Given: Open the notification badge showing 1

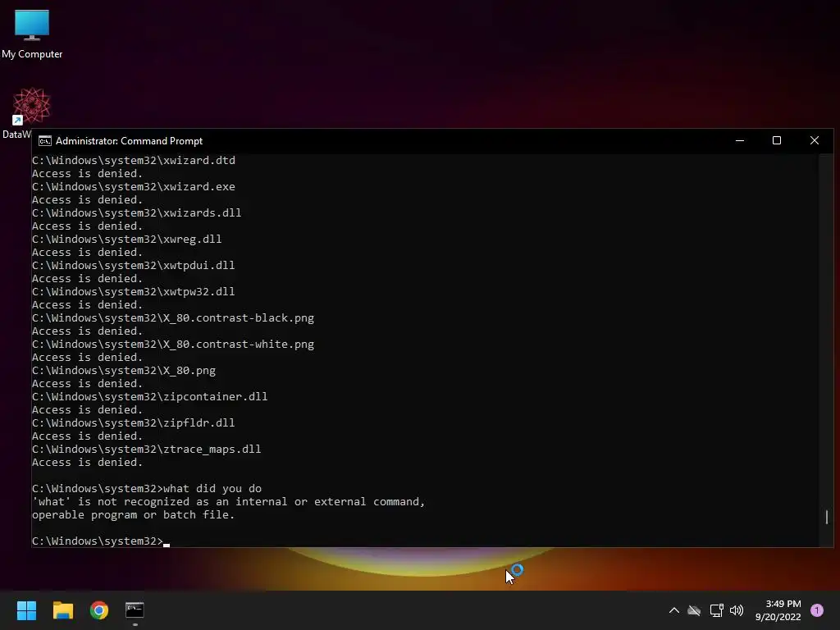Looking at the screenshot, I should coord(817,610).
